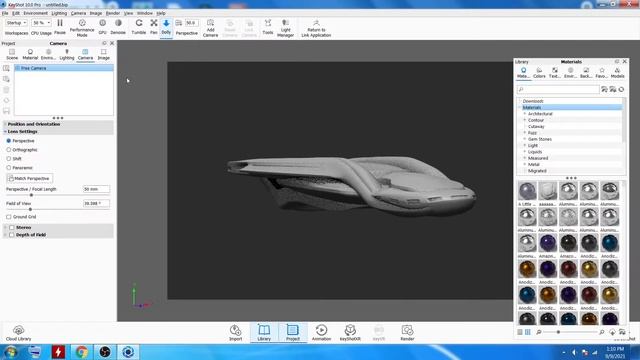Open the Render dialog
640x360 pixels.
tap(407, 333)
